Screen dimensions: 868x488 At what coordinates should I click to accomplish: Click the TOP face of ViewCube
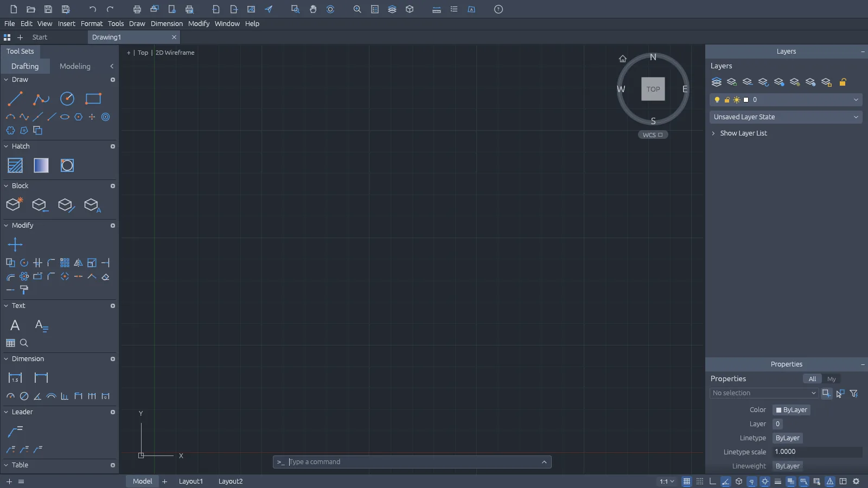point(653,89)
